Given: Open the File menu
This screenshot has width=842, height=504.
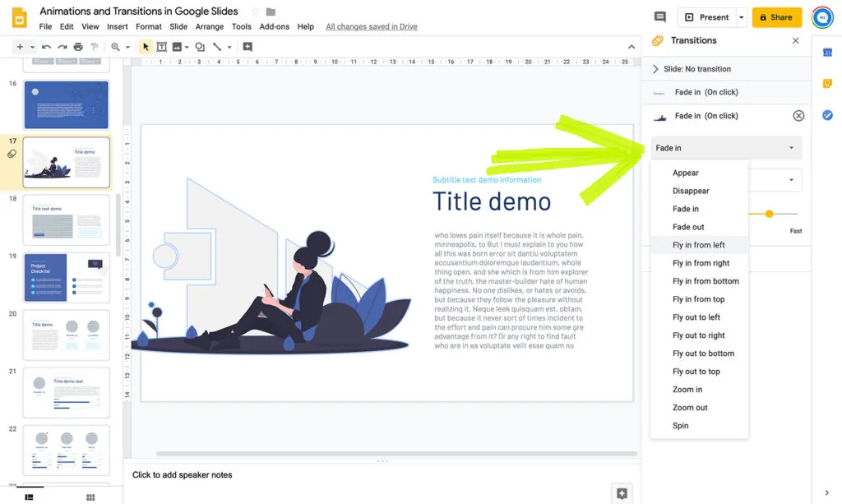Looking at the screenshot, I should pos(46,26).
